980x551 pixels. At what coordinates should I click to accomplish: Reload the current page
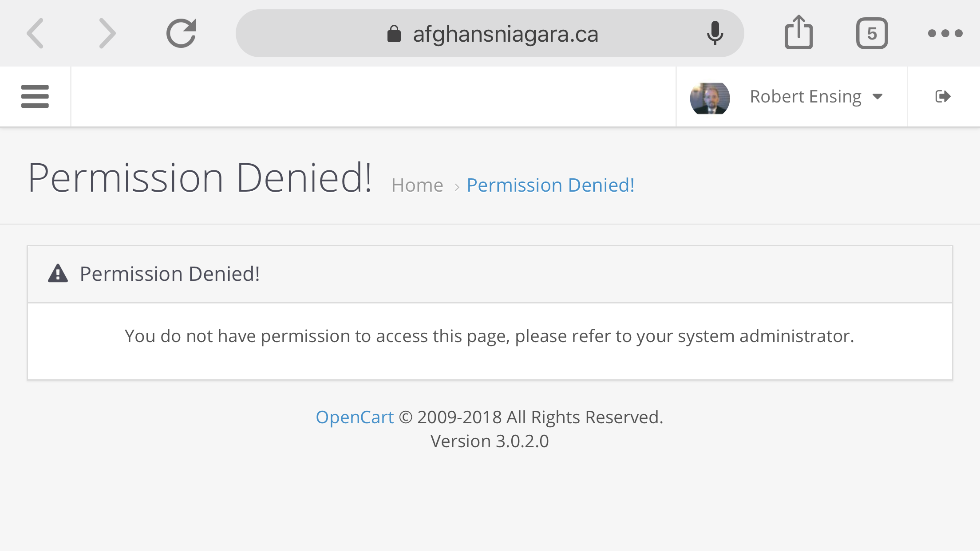point(181,33)
